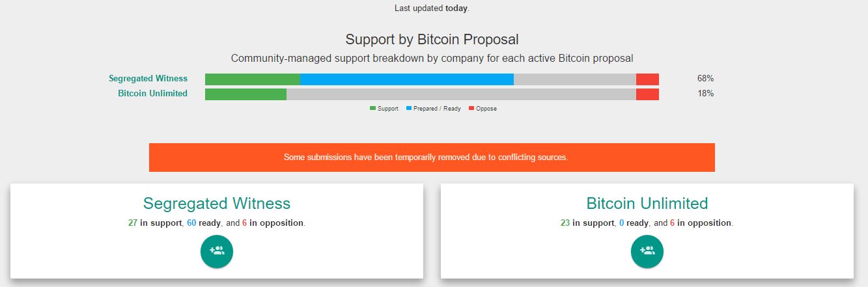
Task: Click the 18% value beside Bitcoin Unlimited
Action: pos(705,94)
